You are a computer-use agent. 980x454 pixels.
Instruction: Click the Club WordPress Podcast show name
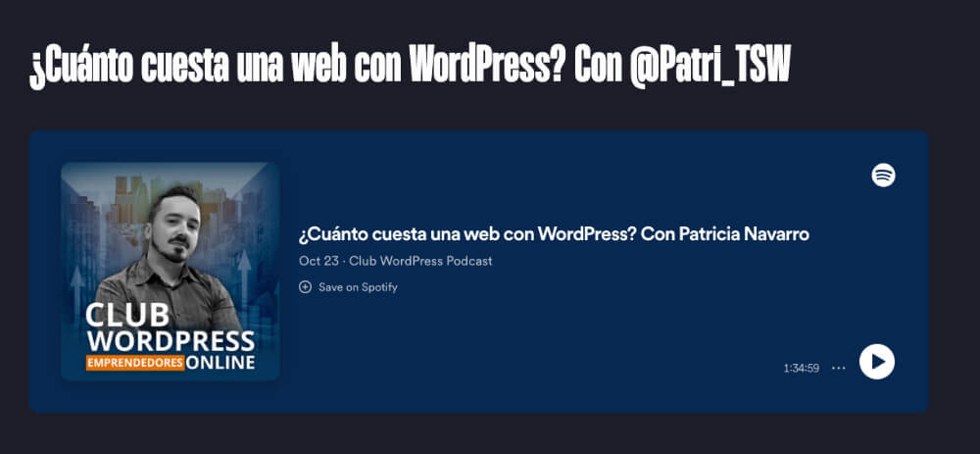tap(420, 261)
